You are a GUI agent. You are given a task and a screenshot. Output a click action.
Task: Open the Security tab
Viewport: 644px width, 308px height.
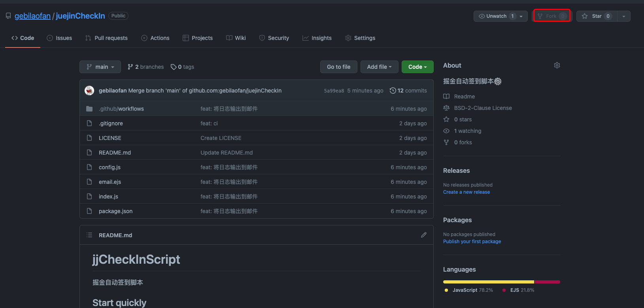[274, 38]
